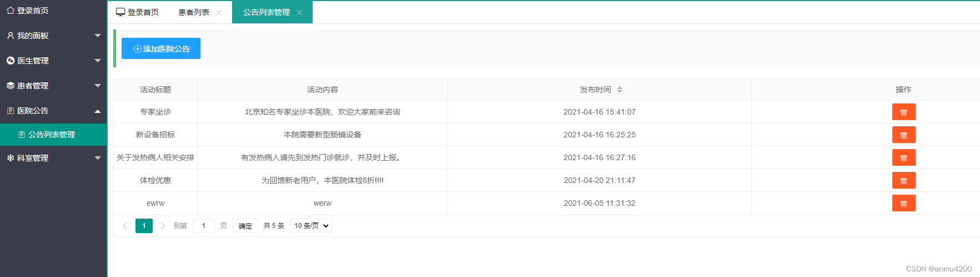Expand the 科室管理 menu arrow
Screen dimensions: 980x277
[x=98, y=158]
